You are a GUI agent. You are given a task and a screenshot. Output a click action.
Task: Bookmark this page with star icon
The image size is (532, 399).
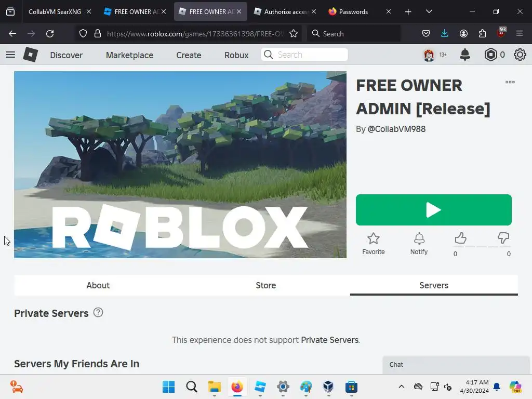pos(294,34)
